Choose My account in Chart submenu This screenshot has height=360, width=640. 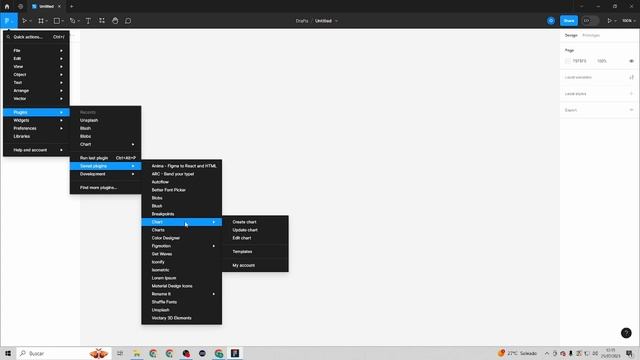coord(256,265)
